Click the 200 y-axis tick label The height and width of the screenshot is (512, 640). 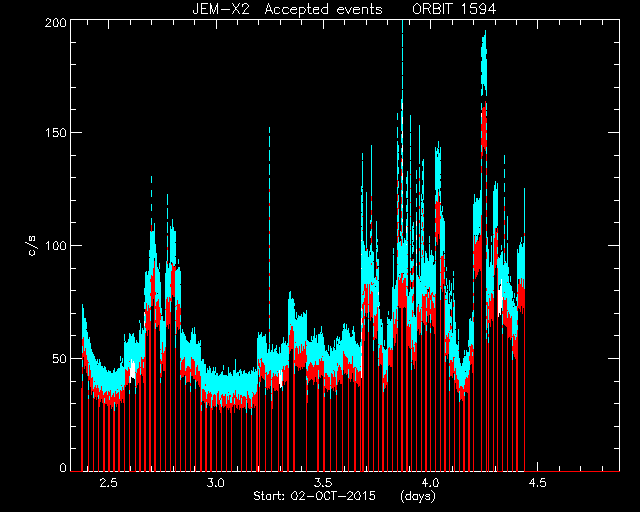56,23
